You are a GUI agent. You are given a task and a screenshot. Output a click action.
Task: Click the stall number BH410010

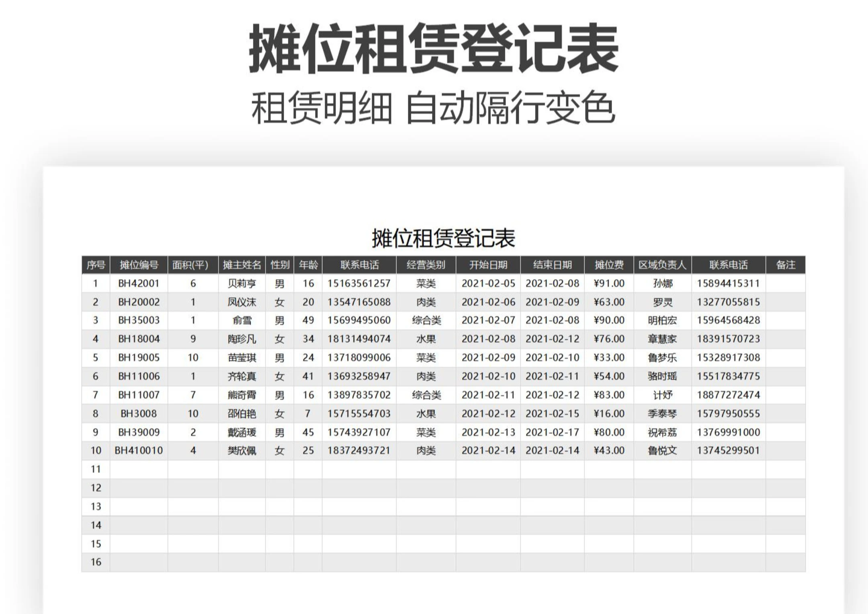pyautogui.click(x=139, y=450)
